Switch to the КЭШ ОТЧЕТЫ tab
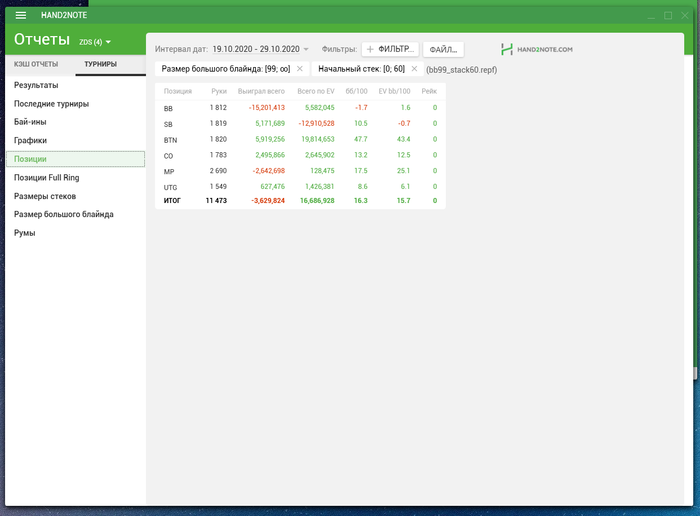The image size is (700, 516). [x=36, y=64]
